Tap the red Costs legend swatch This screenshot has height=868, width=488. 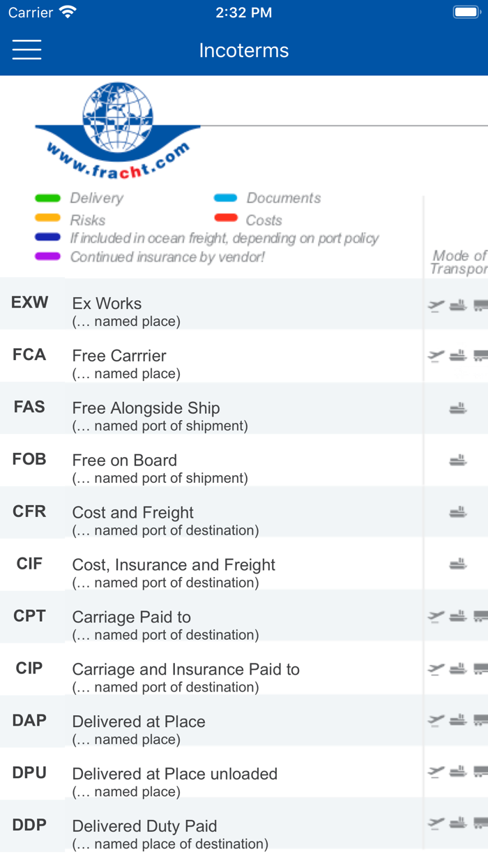[226, 219]
